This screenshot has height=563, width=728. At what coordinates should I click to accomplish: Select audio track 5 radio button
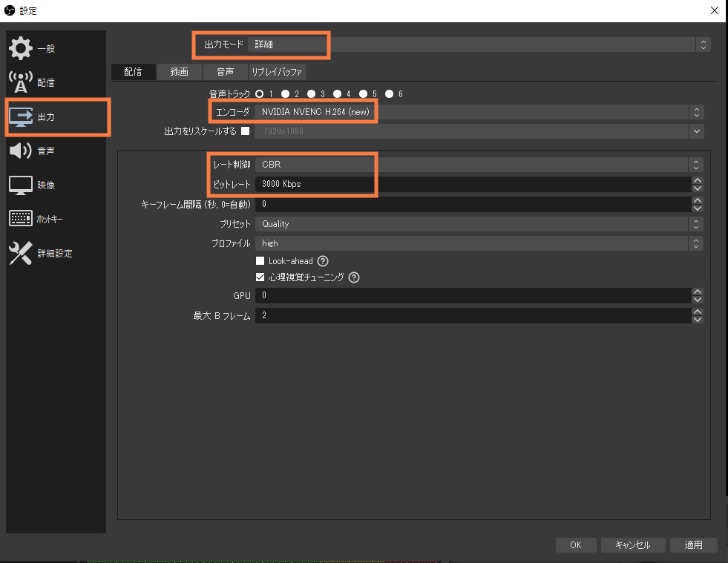pos(363,93)
